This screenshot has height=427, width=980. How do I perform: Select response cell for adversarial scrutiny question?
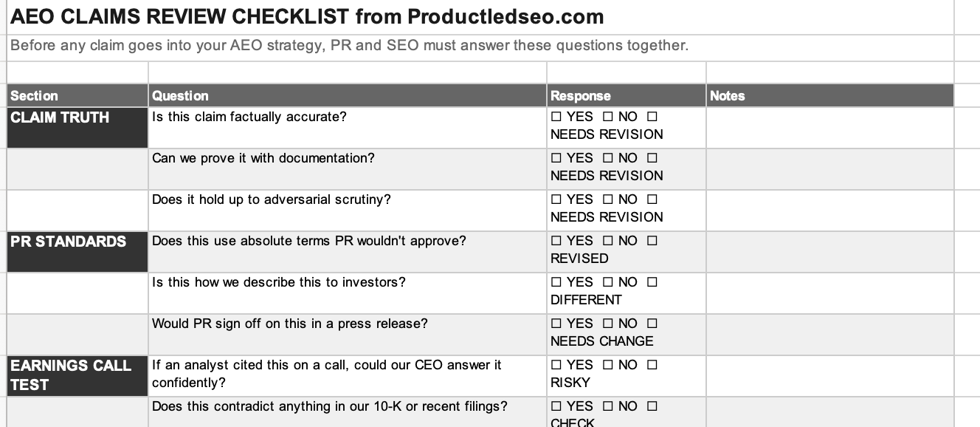tap(627, 210)
